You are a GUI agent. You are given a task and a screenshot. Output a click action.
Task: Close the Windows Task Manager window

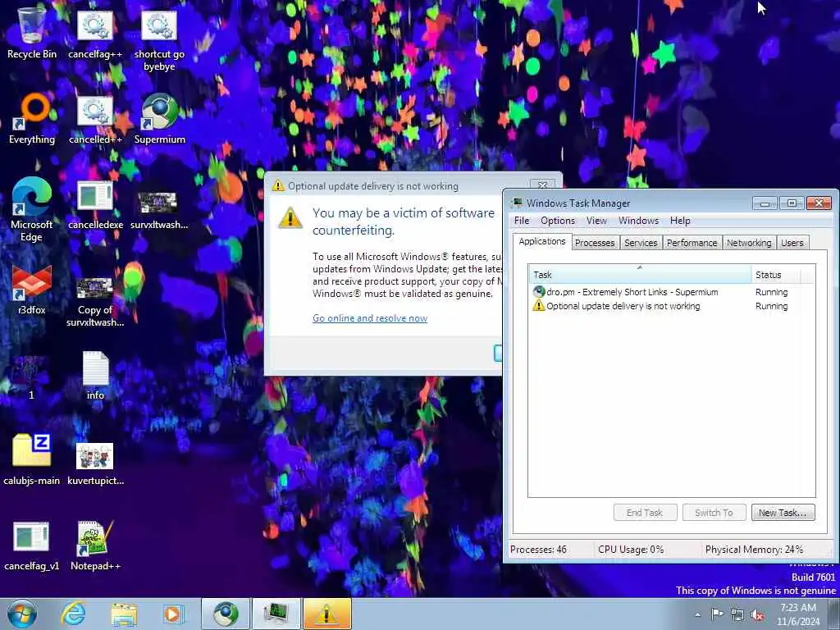819,203
